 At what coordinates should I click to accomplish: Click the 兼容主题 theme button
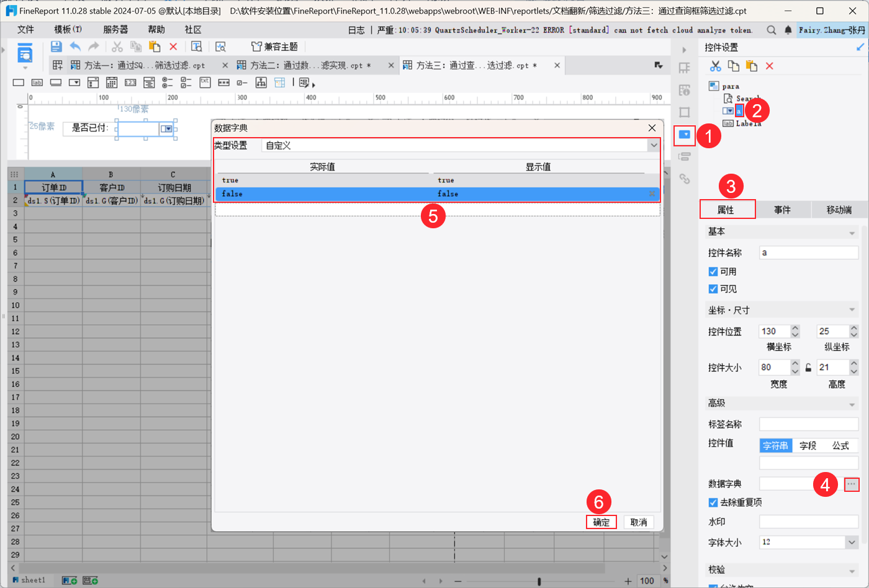pyautogui.click(x=274, y=47)
